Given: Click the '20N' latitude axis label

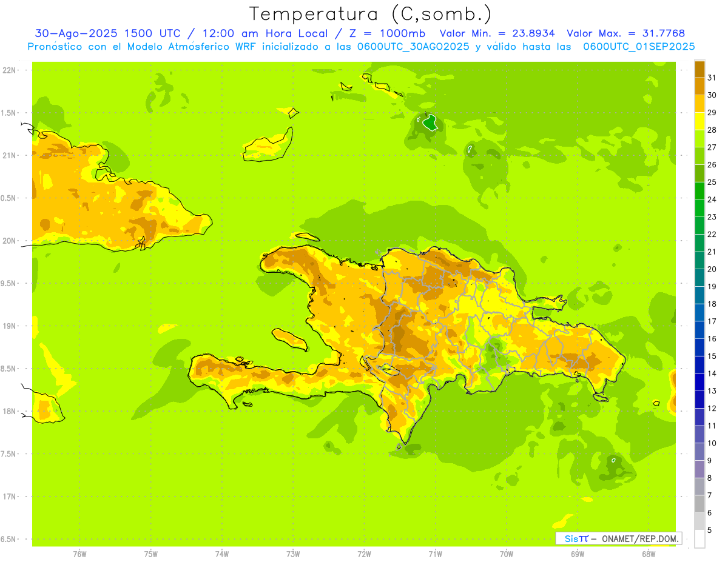Looking at the screenshot, I should pos(9,241).
